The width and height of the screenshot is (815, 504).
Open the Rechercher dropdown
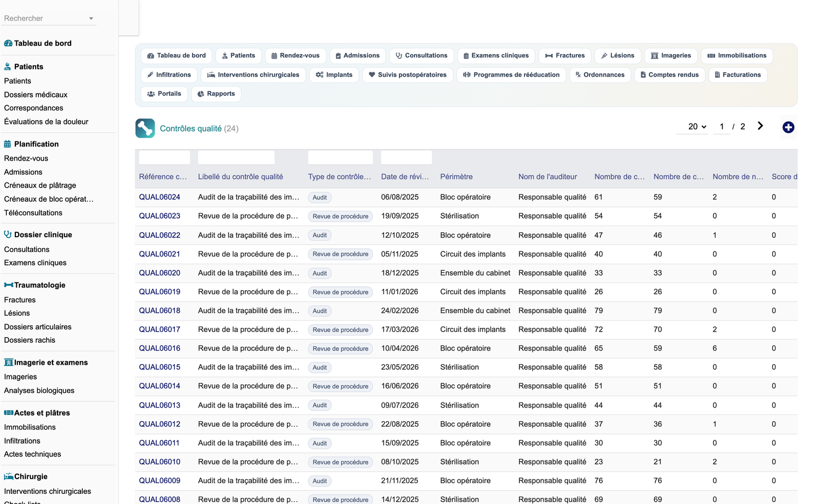pyautogui.click(x=49, y=19)
